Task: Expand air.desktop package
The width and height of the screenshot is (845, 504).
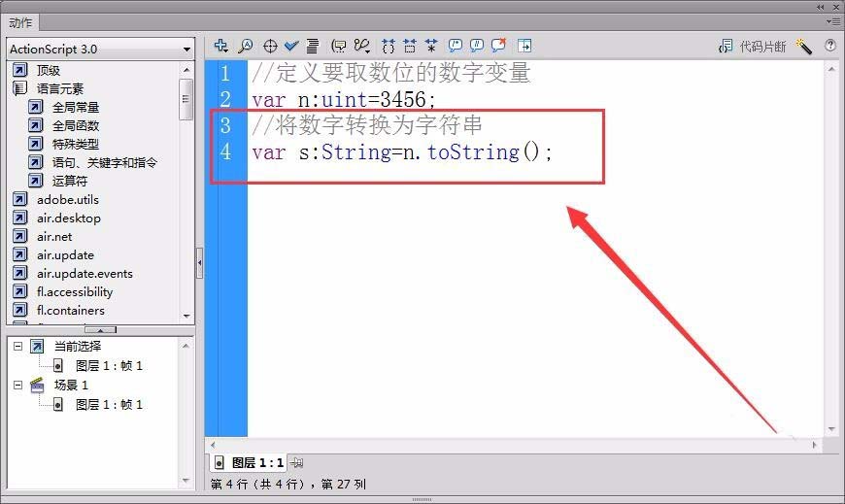Action: [68, 218]
